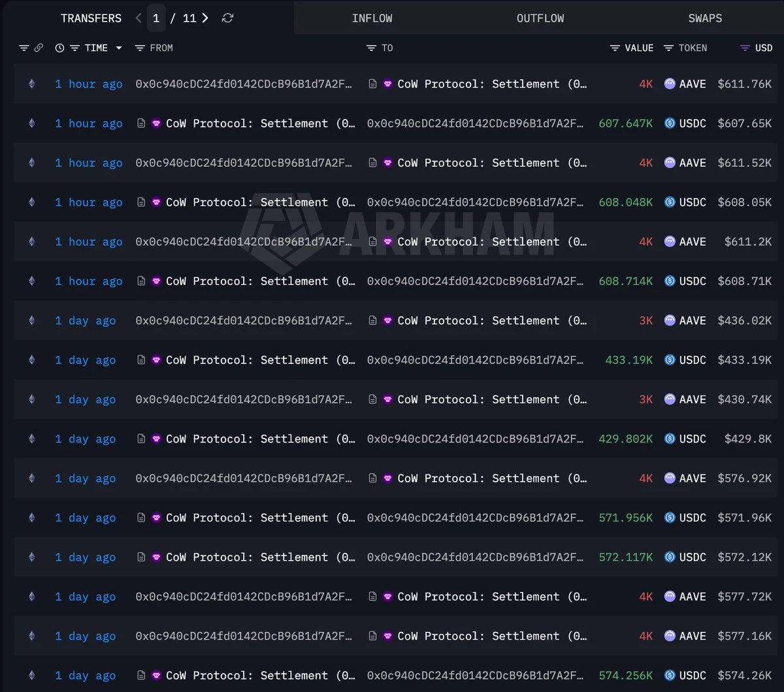Open '1 day ago' link on $572.12K row
The height and width of the screenshot is (692, 784).
click(x=86, y=557)
